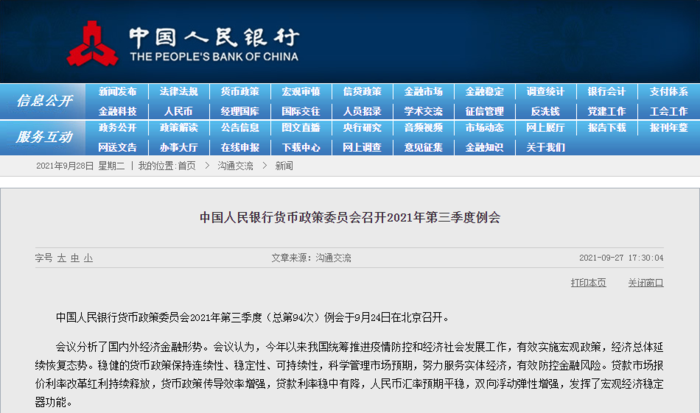Click the article source text 文章来源：沟通交流

(x=311, y=258)
